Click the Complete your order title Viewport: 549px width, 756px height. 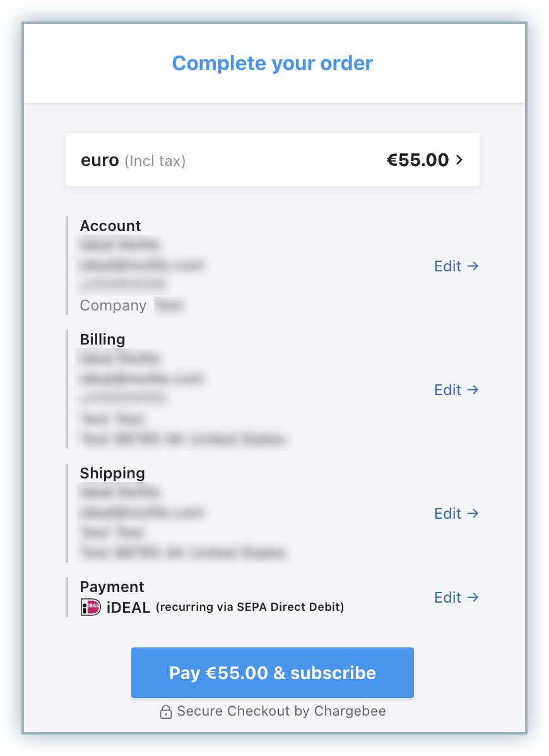tap(273, 63)
